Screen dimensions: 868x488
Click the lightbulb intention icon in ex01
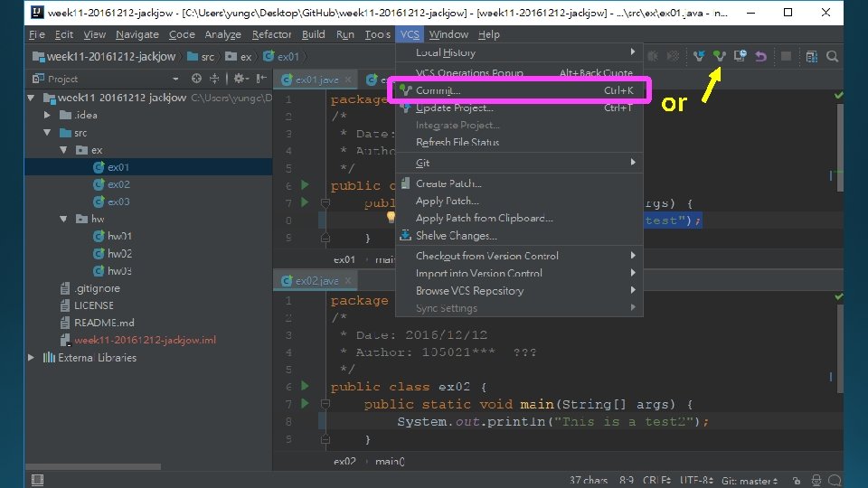(x=391, y=216)
